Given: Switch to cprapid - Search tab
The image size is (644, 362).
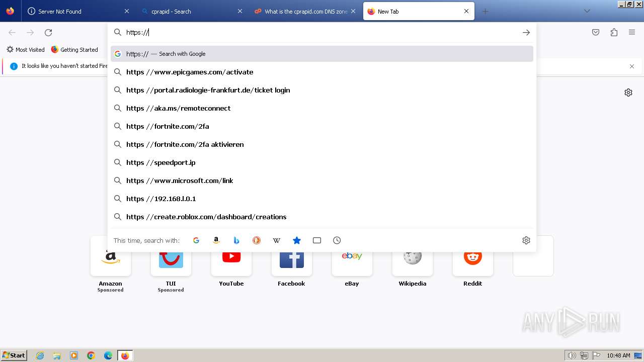Looking at the screenshot, I should tap(191, 11).
